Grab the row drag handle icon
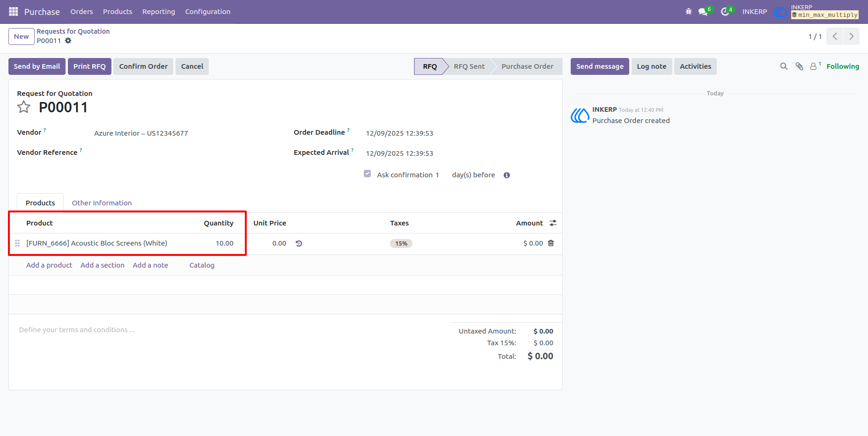This screenshot has height=436, width=868. [17, 243]
